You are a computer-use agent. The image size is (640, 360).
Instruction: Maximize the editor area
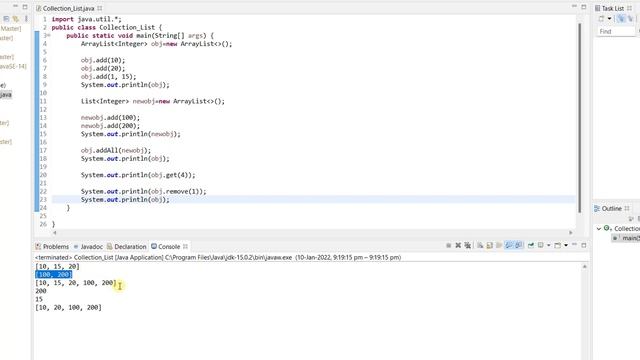tap(584, 7)
